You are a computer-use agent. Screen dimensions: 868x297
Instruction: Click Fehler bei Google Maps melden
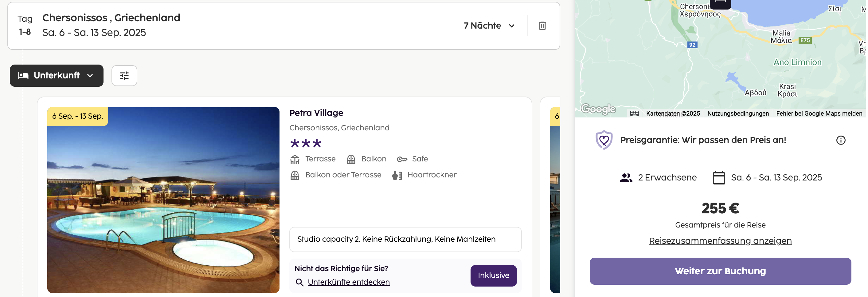point(819,114)
